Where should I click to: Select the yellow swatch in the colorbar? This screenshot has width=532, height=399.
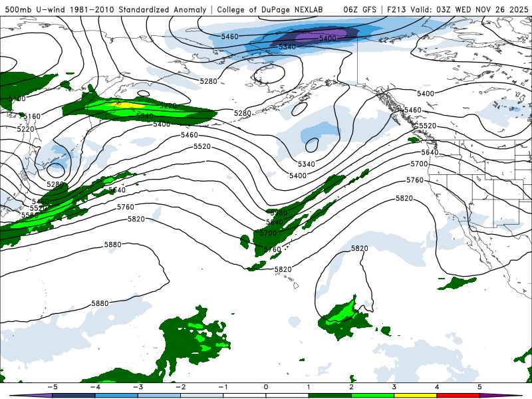pos(415,396)
